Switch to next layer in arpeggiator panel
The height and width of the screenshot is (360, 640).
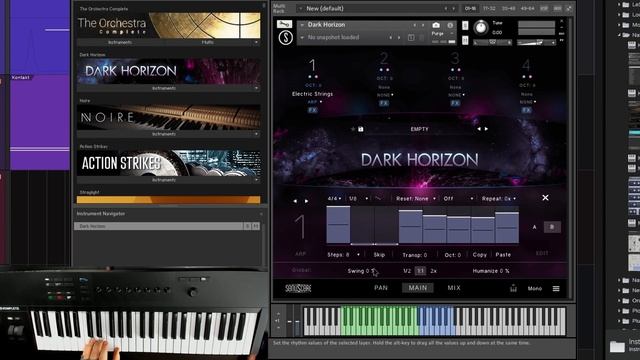pyautogui.click(x=307, y=201)
